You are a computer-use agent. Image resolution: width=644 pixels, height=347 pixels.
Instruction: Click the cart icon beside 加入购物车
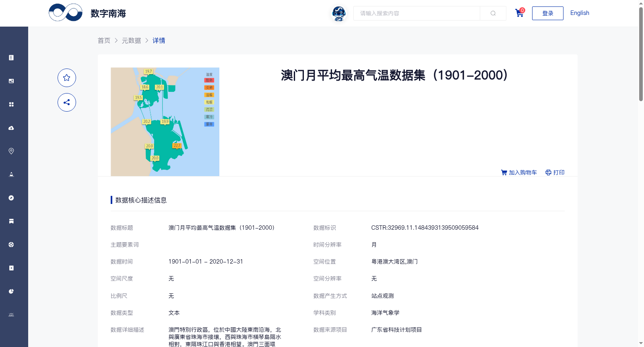[504, 172]
